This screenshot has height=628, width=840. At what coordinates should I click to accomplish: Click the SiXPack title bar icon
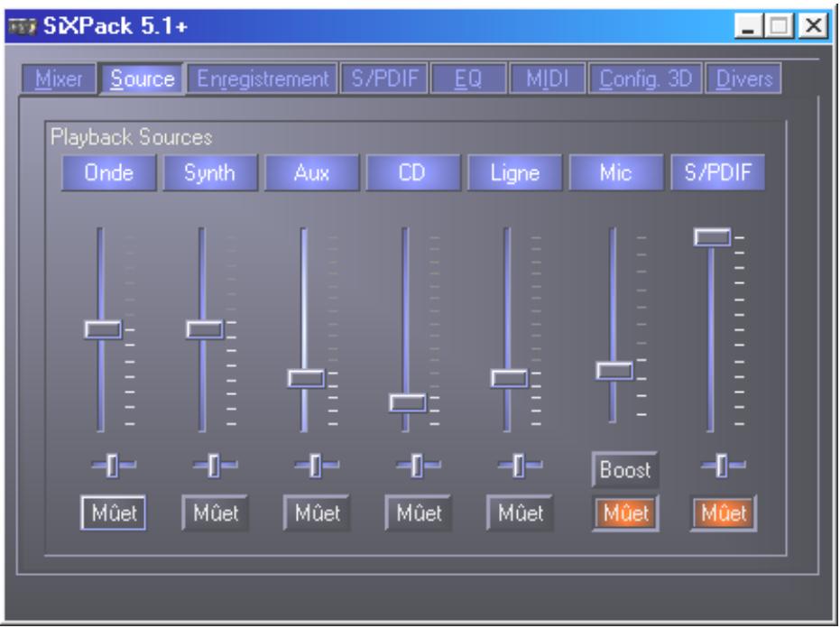[23, 26]
